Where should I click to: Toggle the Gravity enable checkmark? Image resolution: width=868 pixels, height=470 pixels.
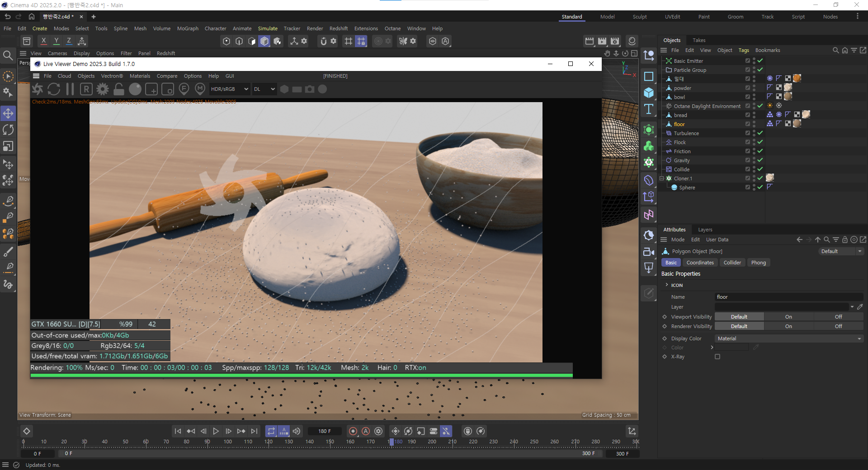[760, 160]
